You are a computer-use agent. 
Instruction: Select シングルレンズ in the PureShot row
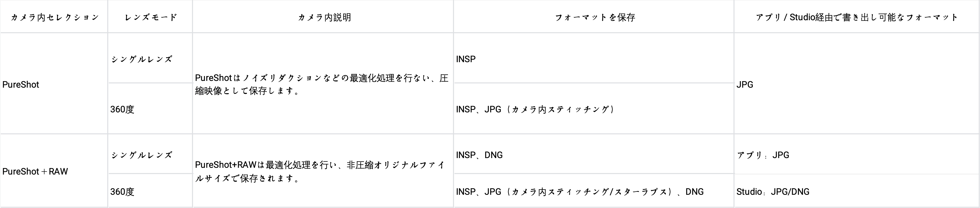pos(141,59)
